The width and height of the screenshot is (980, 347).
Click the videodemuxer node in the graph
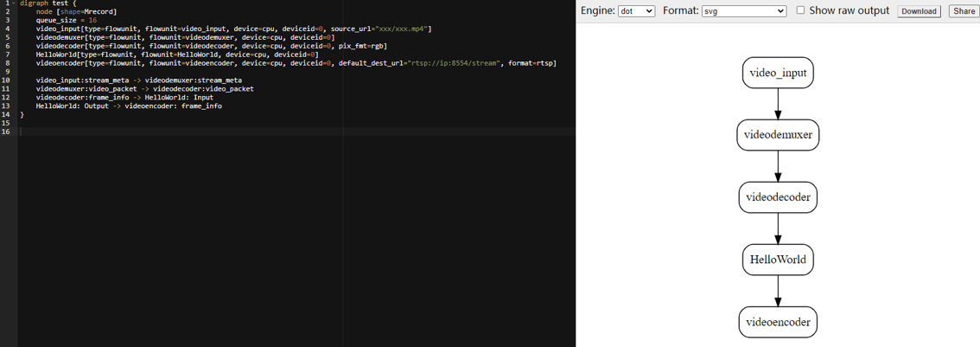(x=778, y=135)
